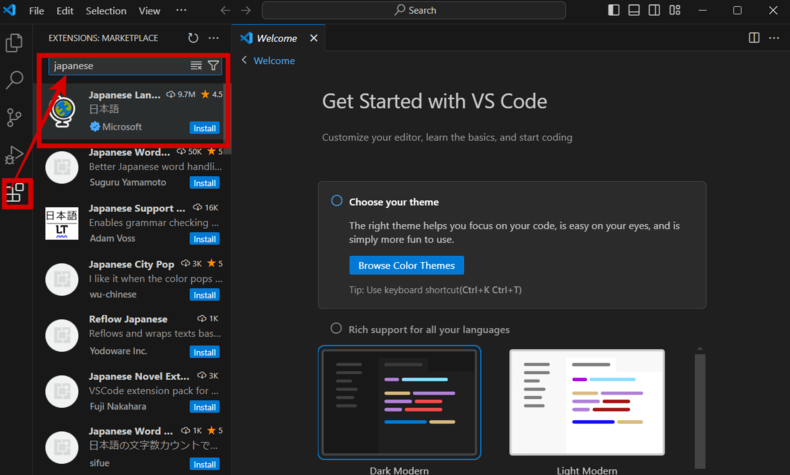
Task: Open the Explorer view in activity bar
Action: click(14, 43)
